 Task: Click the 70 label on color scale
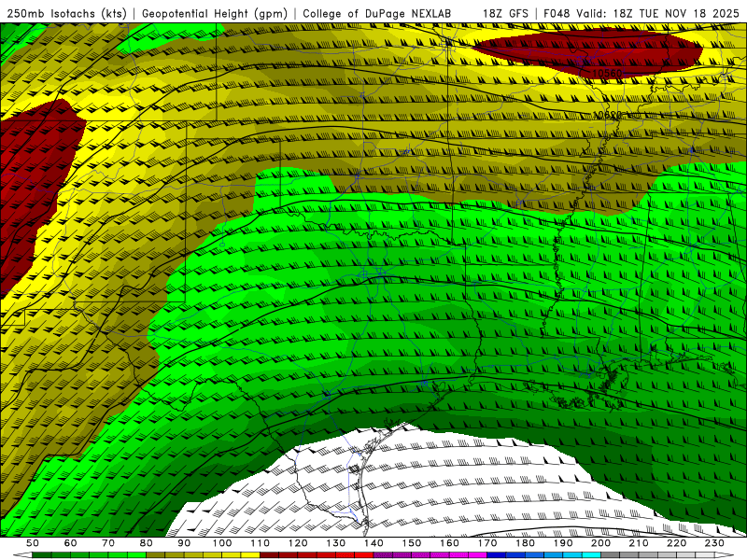[108, 543]
